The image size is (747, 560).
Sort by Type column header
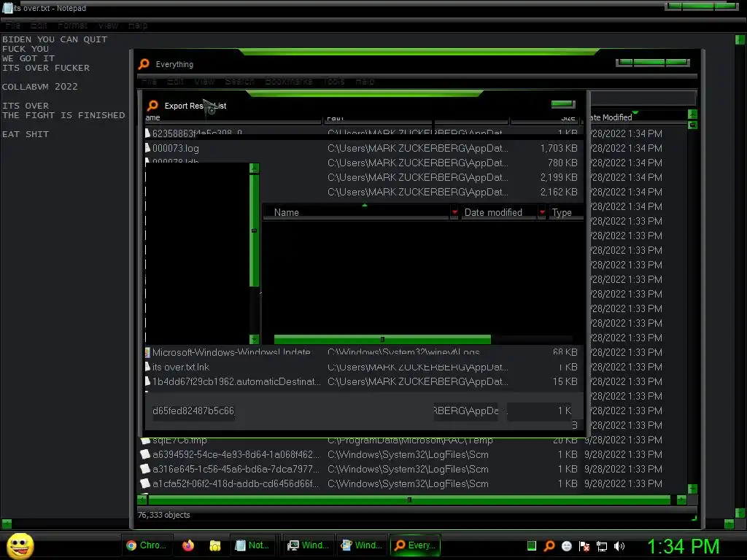click(565, 212)
